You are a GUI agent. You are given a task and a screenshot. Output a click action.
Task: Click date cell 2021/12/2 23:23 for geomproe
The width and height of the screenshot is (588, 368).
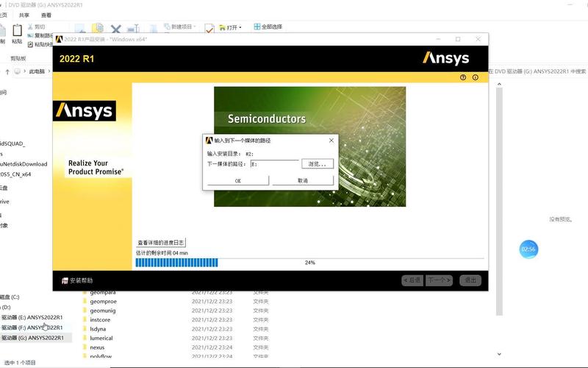tap(212, 302)
